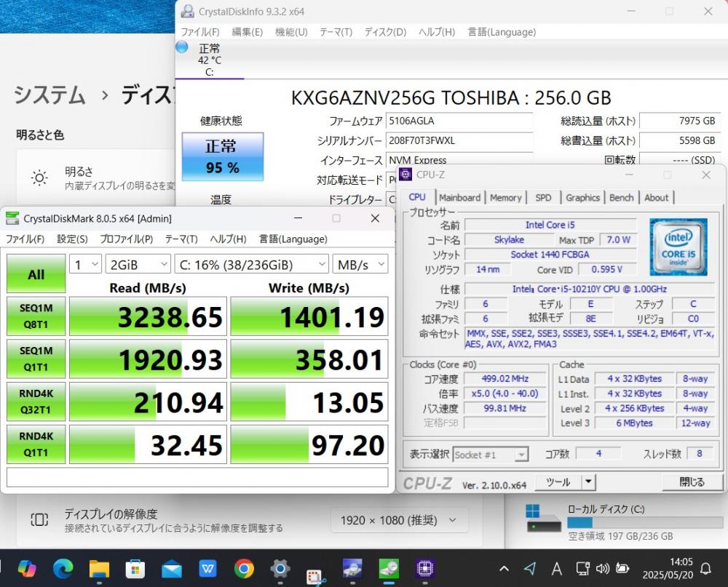Open CrystalDiskMark 設定(S) menu
This screenshot has width=728, height=587.
pos(72,239)
